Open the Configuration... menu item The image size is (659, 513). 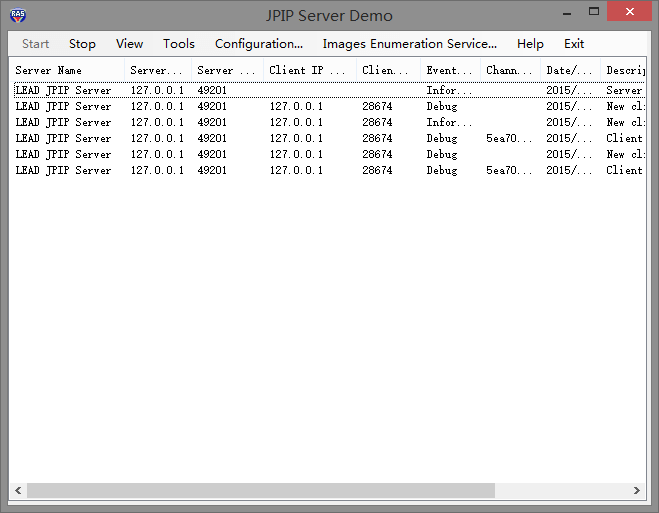259,44
